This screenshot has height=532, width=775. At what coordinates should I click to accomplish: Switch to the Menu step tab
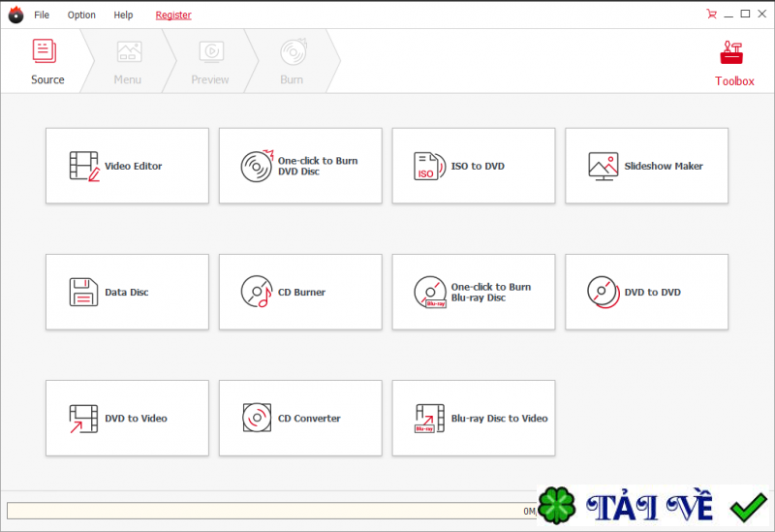pos(128,61)
